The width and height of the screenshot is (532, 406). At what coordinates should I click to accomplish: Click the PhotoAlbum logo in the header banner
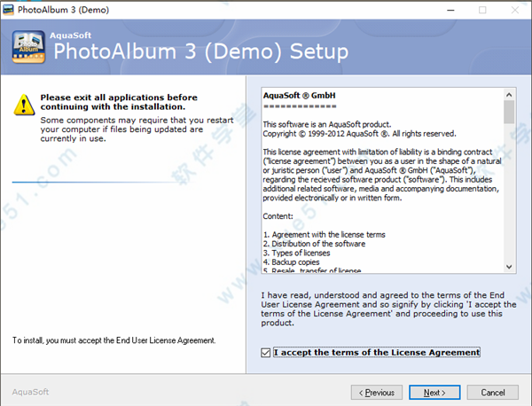[28, 47]
